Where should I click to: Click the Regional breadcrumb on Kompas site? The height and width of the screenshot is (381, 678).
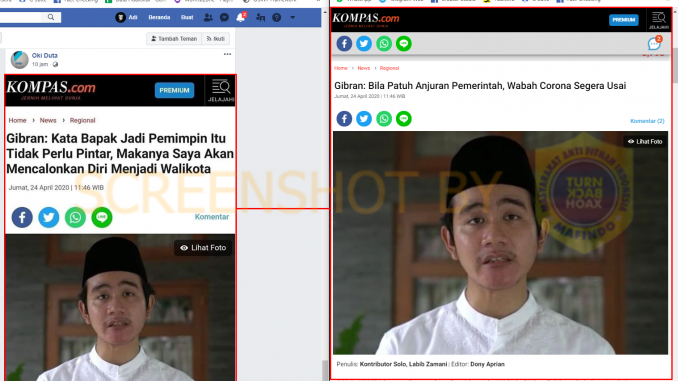coord(389,68)
